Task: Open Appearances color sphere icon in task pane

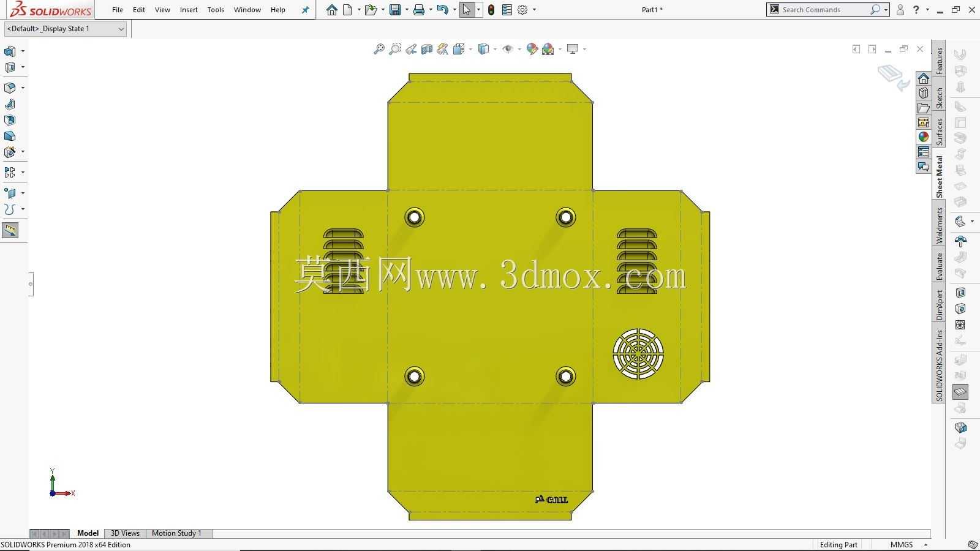Action: tap(924, 137)
